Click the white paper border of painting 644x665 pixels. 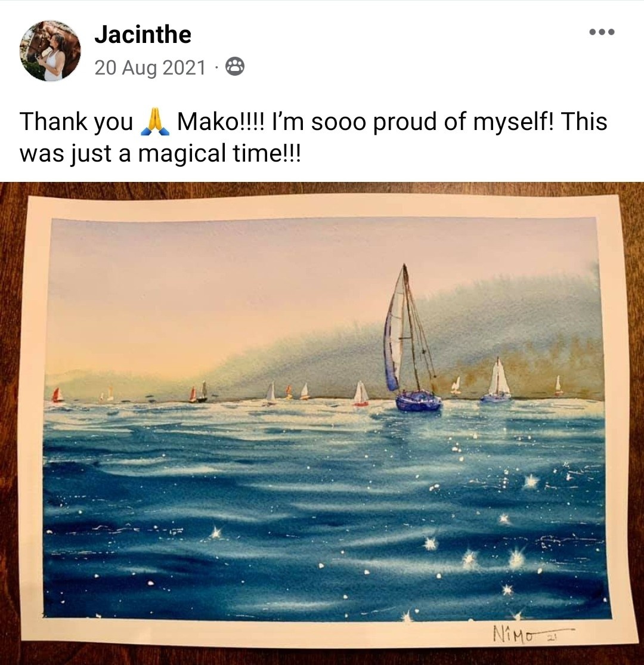[x=322, y=207]
